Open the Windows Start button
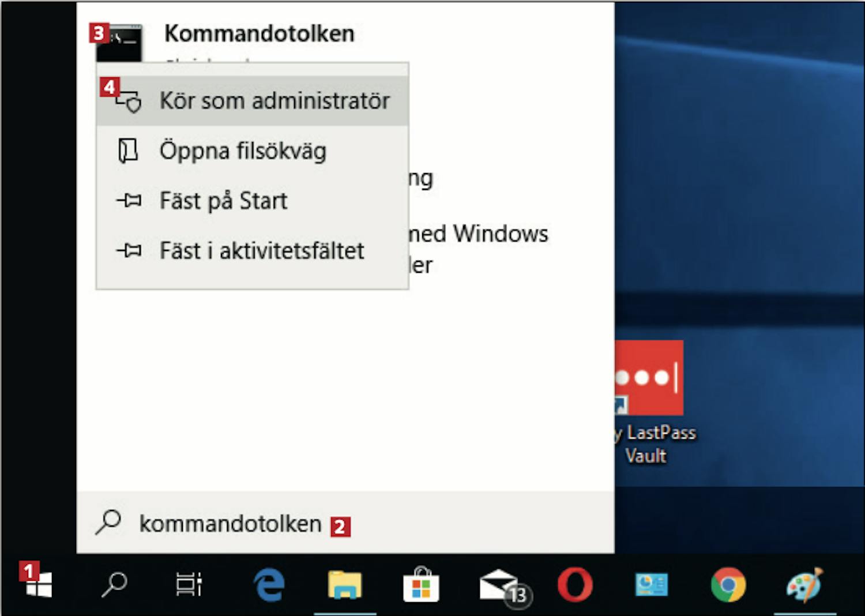865x616 pixels. [39, 584]
